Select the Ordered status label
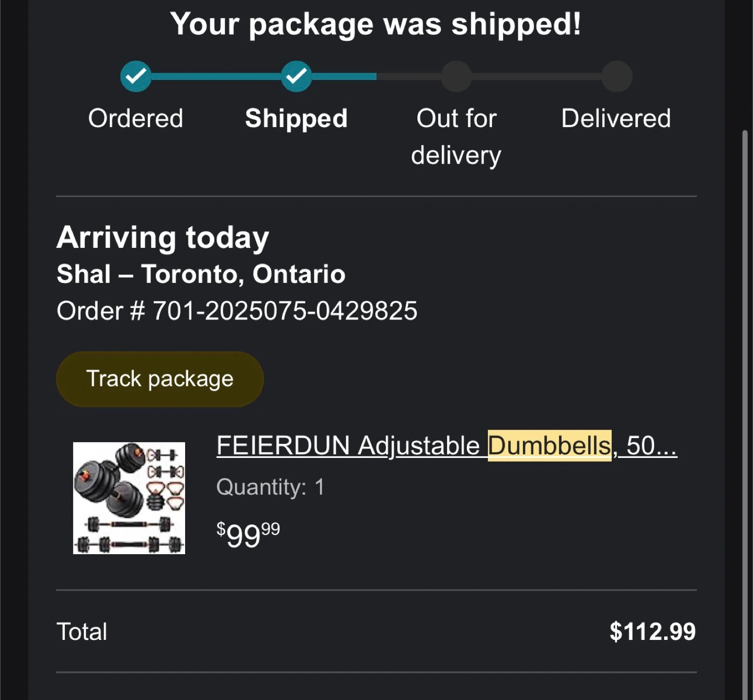 [x=136, y=118]
